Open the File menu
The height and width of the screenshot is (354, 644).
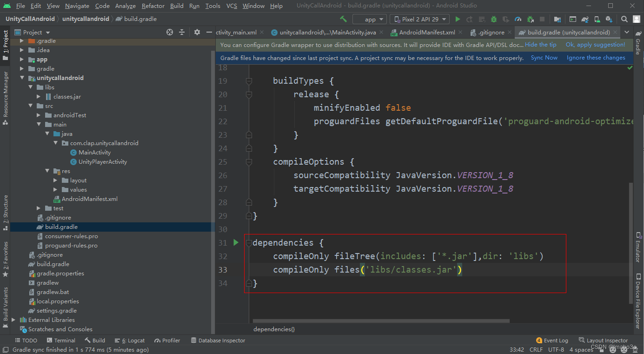(x=20, y=6)
